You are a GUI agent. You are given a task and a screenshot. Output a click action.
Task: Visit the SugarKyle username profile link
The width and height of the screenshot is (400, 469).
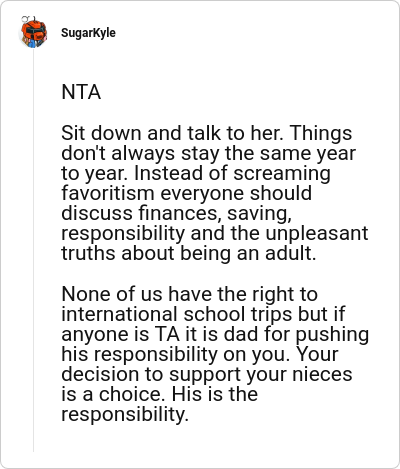point(88,33)
